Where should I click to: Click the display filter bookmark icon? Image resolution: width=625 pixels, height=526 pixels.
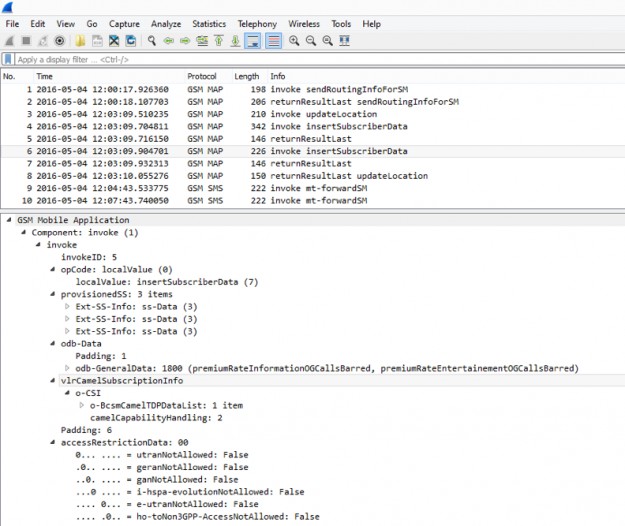9,59
